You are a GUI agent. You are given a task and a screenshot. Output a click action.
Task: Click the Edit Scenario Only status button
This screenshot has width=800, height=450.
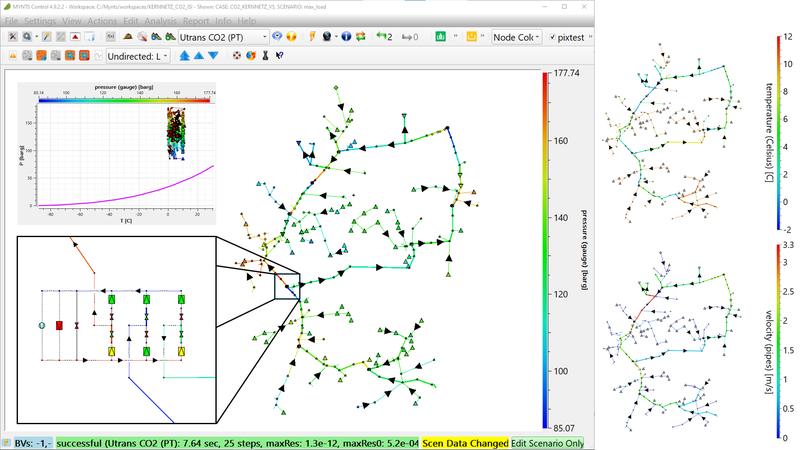click(547, 443)
